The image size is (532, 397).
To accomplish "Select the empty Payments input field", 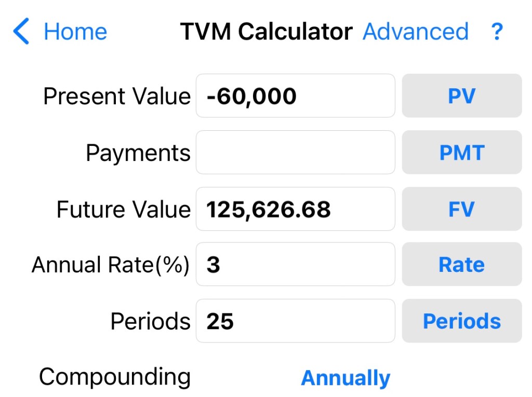I will [295, 153].
